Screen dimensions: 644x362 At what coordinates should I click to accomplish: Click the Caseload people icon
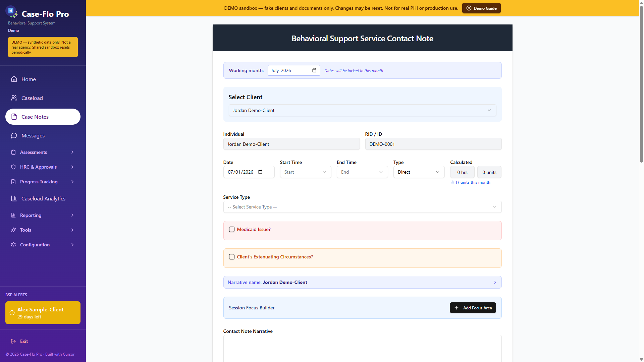click(x=14, y=98)
